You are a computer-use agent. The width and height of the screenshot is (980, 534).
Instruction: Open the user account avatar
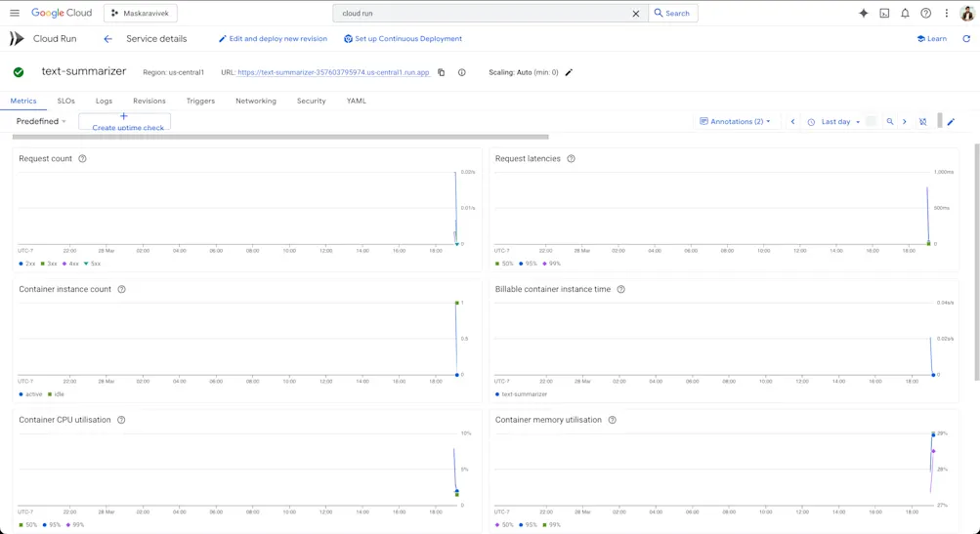tap(967, 13)
